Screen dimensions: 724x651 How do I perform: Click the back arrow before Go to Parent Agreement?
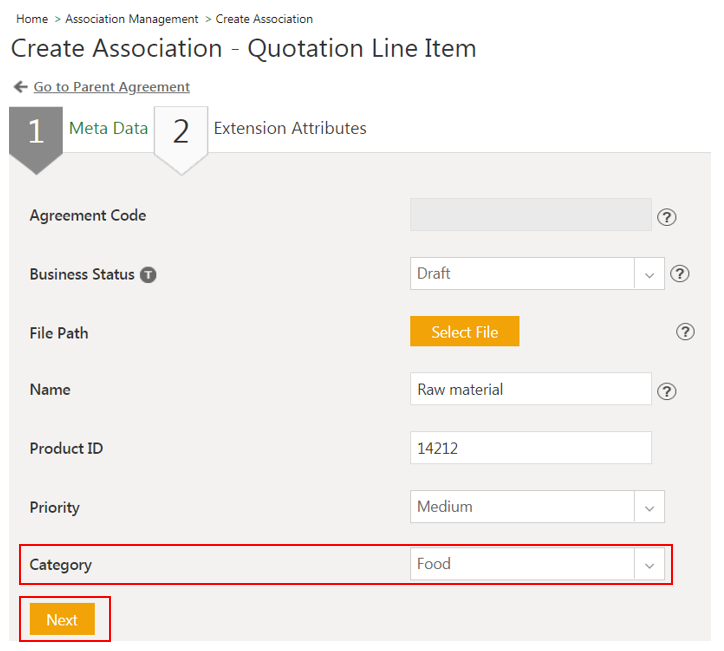point(20,87)
